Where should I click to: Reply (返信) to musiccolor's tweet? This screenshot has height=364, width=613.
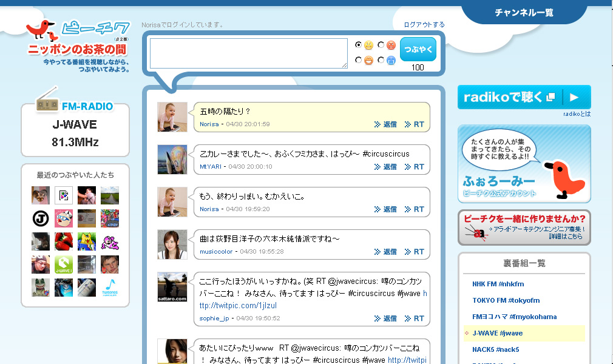tap(385, 252)
